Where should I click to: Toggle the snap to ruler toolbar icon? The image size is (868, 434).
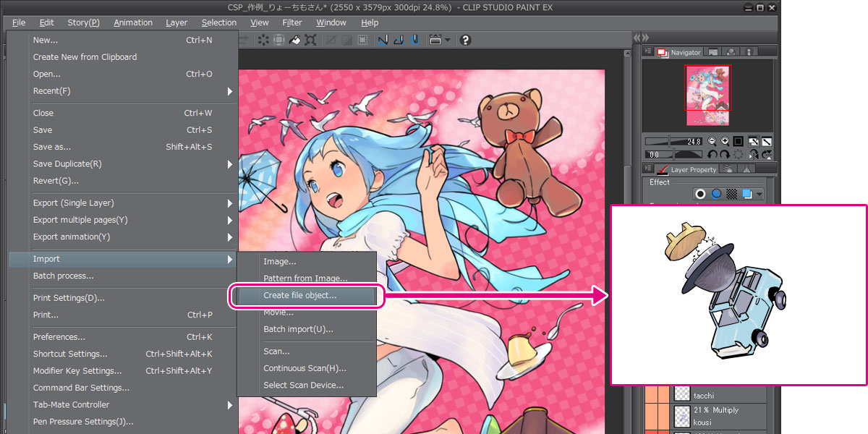pyautogui.click(x=383, y=40)
